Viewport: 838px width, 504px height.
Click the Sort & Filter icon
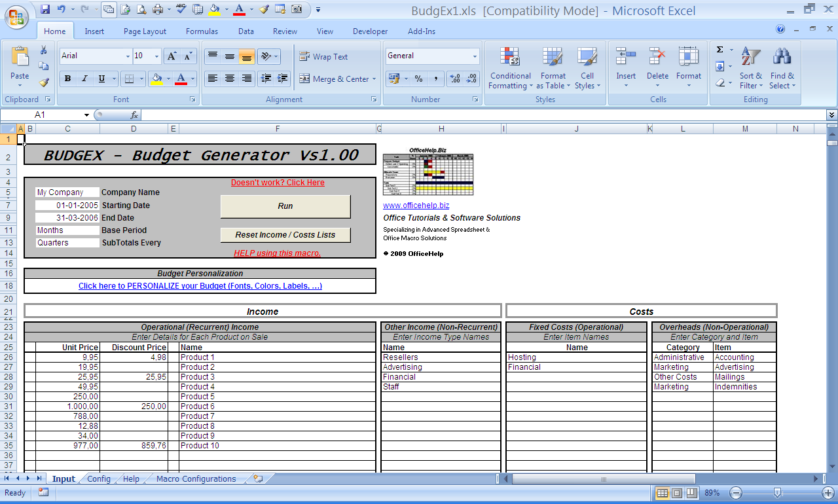[x=750, y=68]
